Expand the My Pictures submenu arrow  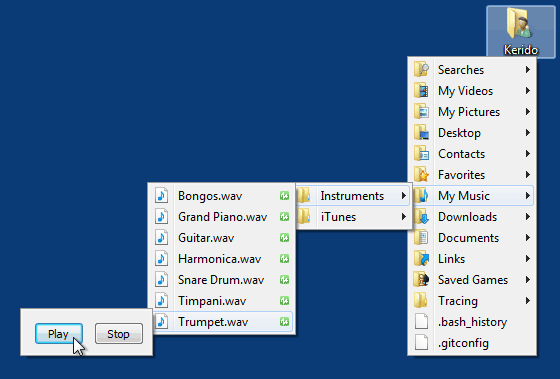tap(528, 112)
